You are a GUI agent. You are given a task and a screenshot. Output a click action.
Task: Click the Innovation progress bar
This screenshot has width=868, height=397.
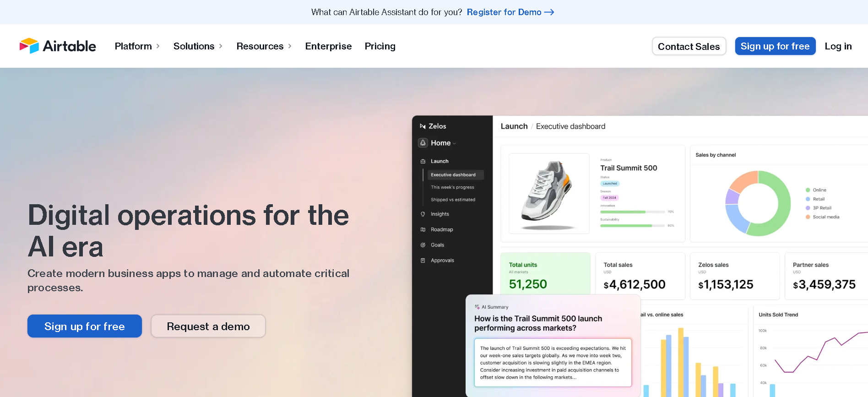point(633,212)
